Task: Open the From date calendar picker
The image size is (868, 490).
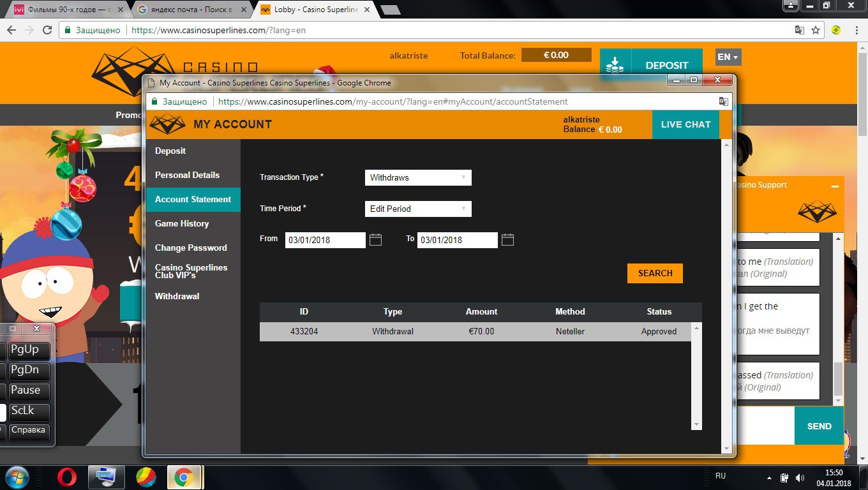Action: coord(375,240)
